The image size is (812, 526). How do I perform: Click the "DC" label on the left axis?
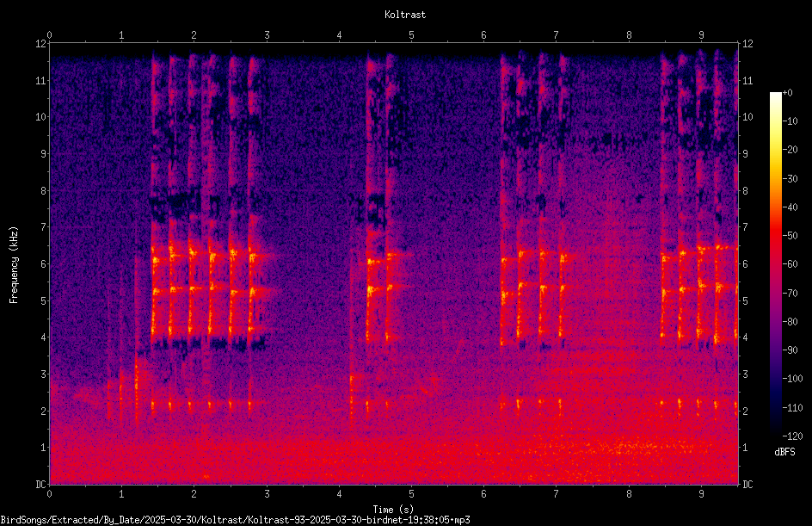click(x=40, y=484)
